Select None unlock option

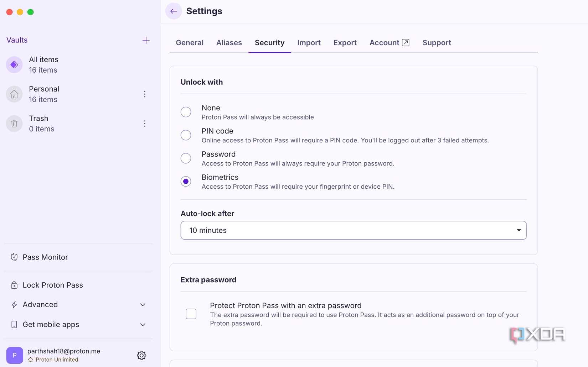(186, 112)
